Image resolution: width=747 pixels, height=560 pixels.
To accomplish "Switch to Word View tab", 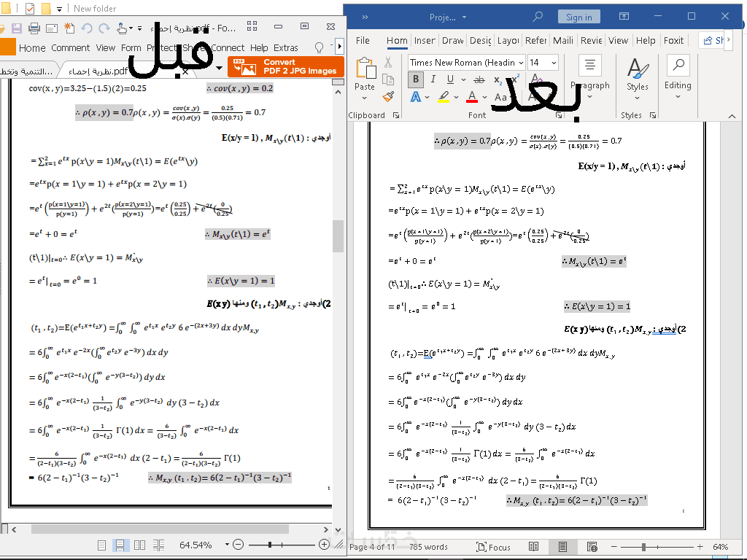I will [619, 41].
